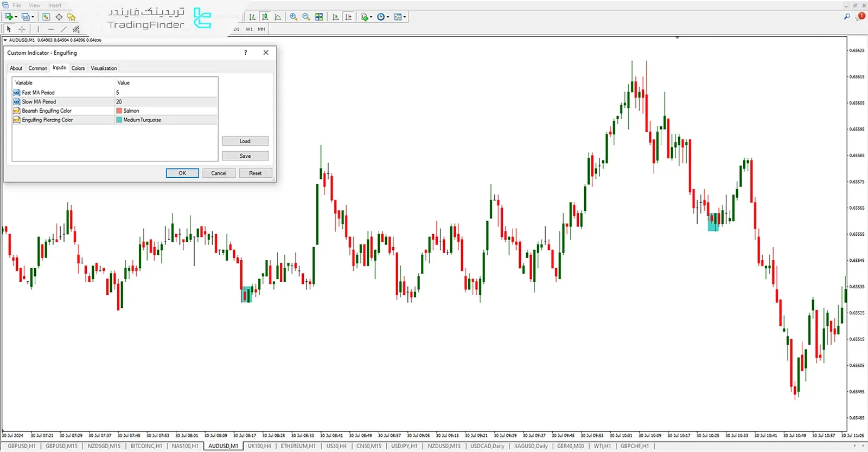The image size is (868, 452).
Task: Select the horizontal line drawing tool
Action: (51, 29)
